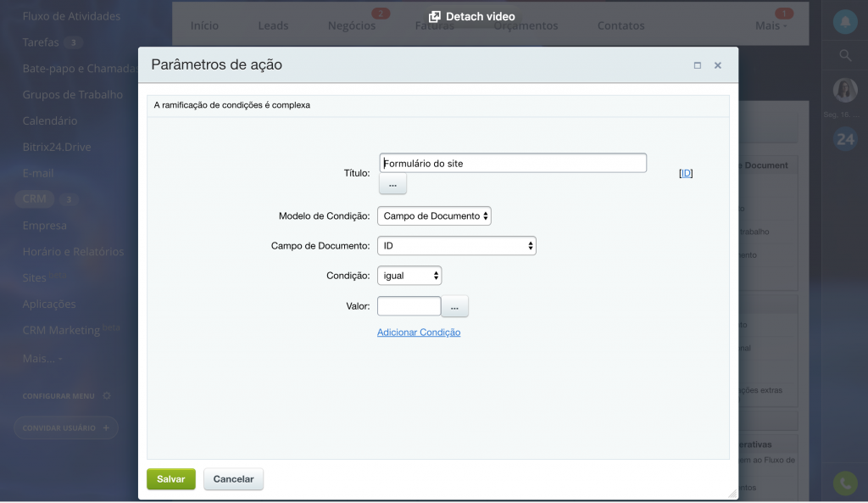The width and height of the screenshot is (868, 503).
Task: Expand Mais... in left sidebar
Action: tap(42, 359)
